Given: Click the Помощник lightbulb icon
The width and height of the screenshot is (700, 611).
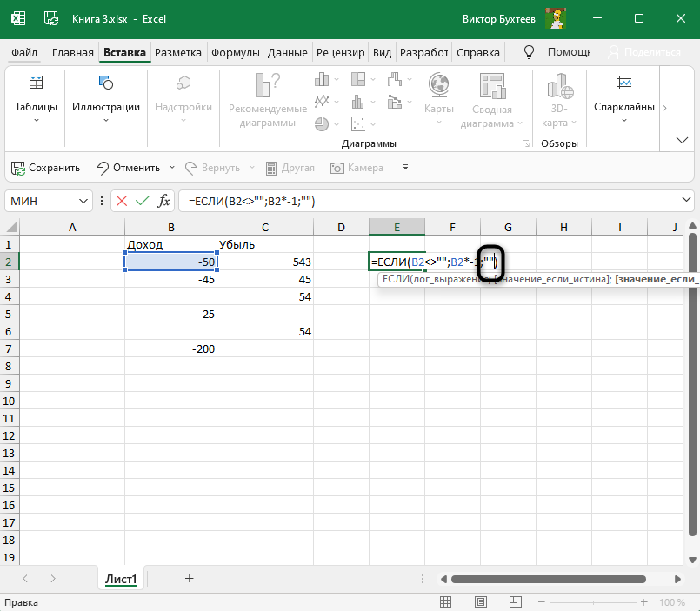Looking at the screenshot, I should (x=529, y=52).
